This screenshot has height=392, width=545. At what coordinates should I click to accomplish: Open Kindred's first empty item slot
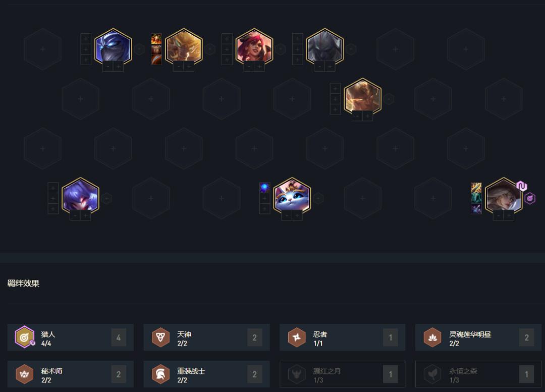point(53,188)
